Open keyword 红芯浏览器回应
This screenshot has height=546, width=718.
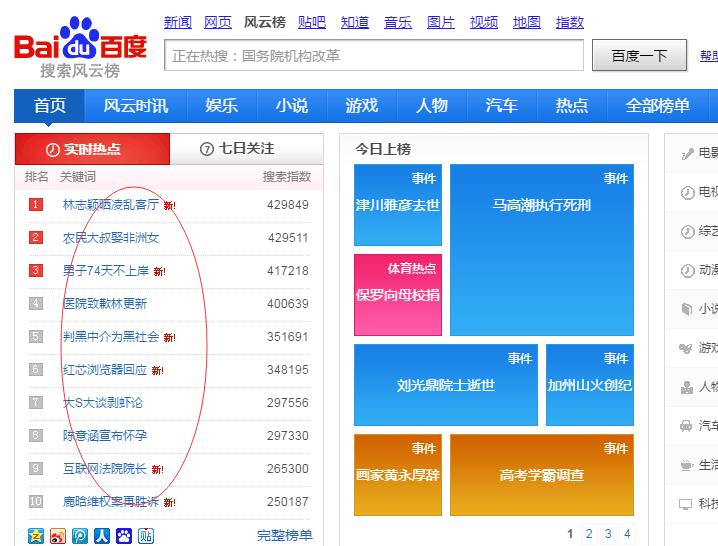(105, 370)
